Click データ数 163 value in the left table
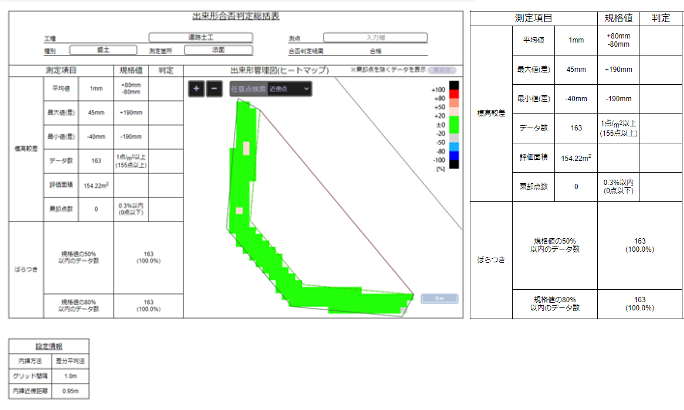 point(96,161)
